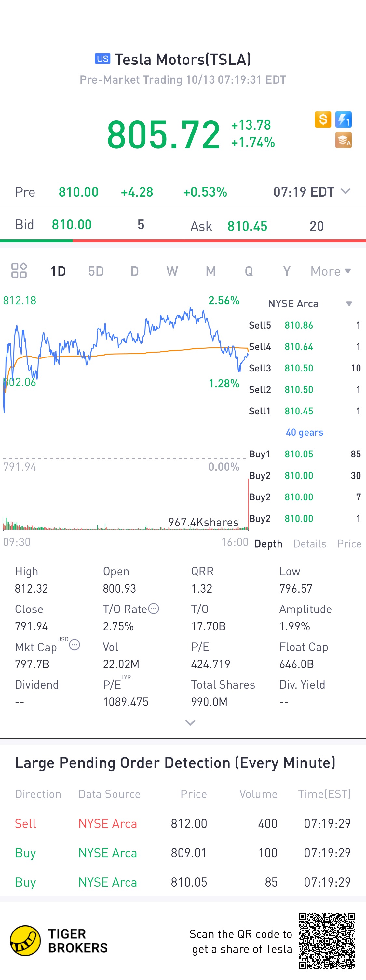Tap the Mkt Cap info icon

(x=75, y=645)
